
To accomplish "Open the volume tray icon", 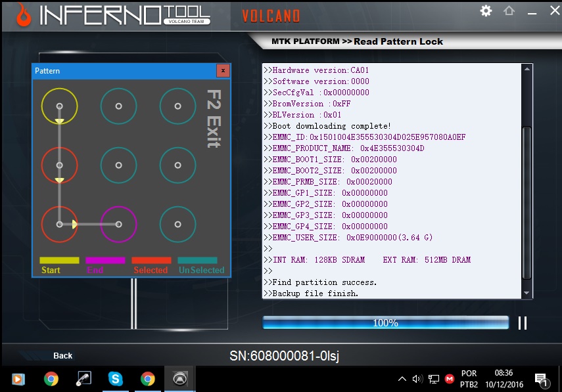I will 417,379.
